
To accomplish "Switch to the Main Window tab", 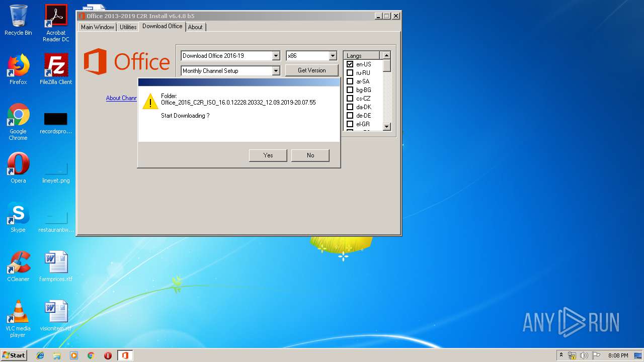I will click(98, 27).
